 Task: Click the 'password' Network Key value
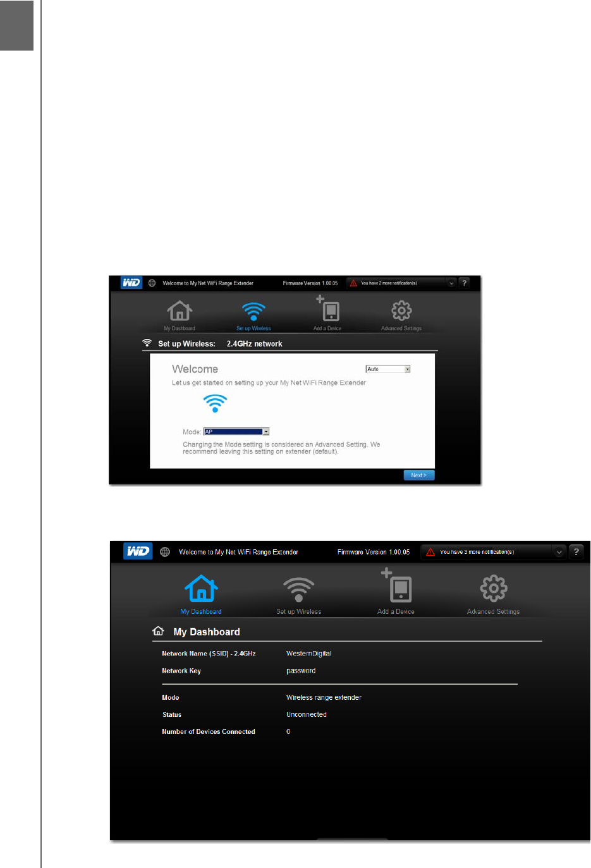tap(301, 671)
